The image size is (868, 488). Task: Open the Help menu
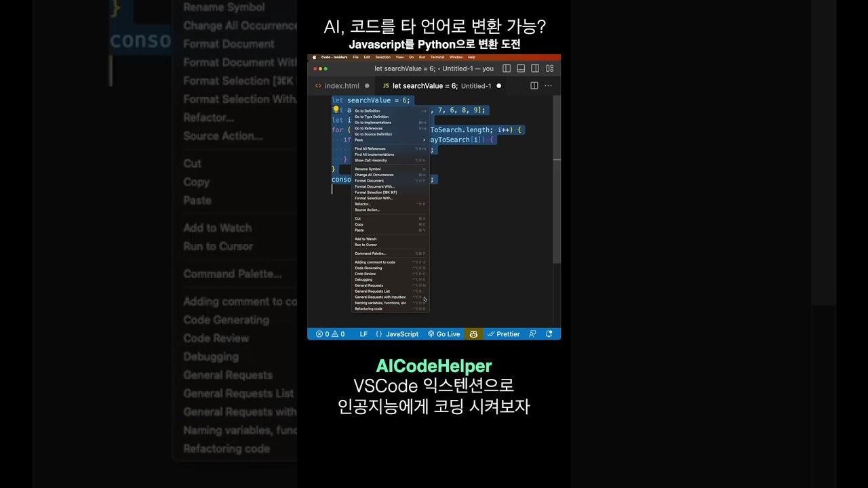click(471, 57)
